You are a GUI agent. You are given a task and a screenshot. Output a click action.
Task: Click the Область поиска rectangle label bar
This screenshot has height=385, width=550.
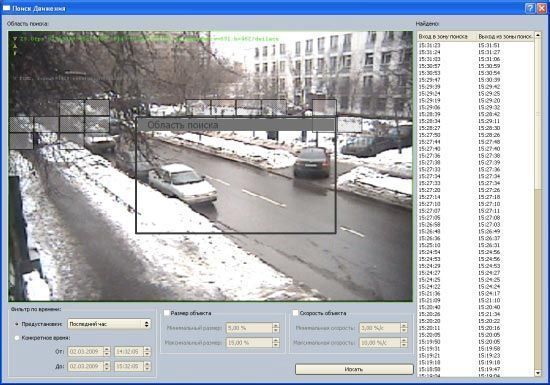[x=235, y=124]
